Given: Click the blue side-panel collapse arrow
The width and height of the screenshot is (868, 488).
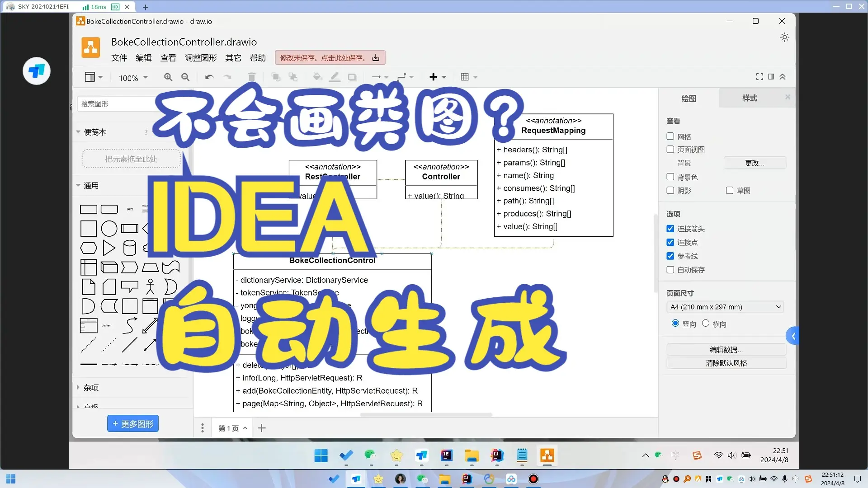Looking at the screenshot, I should [793, 336].
